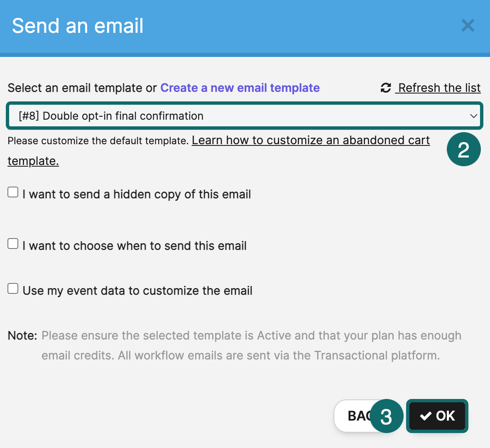Click the "Send an email" dialog header
490x448 pixels.
(78, 26)
